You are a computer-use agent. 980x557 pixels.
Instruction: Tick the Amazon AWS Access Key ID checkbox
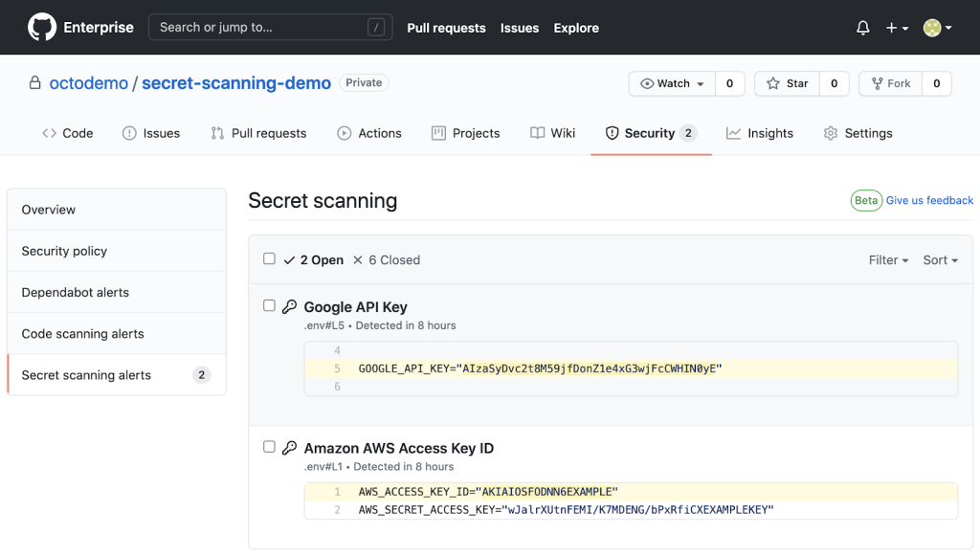tap(269, 447)
